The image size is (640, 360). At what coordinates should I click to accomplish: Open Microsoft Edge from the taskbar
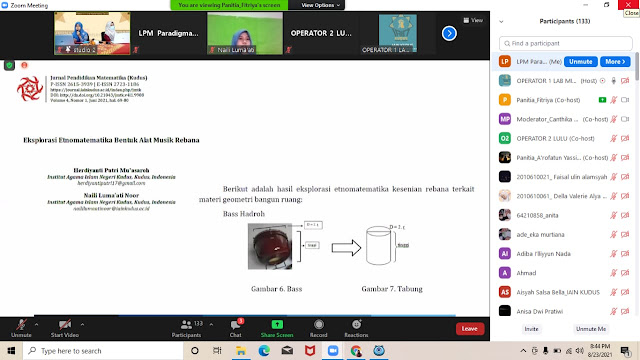point(264,351)
